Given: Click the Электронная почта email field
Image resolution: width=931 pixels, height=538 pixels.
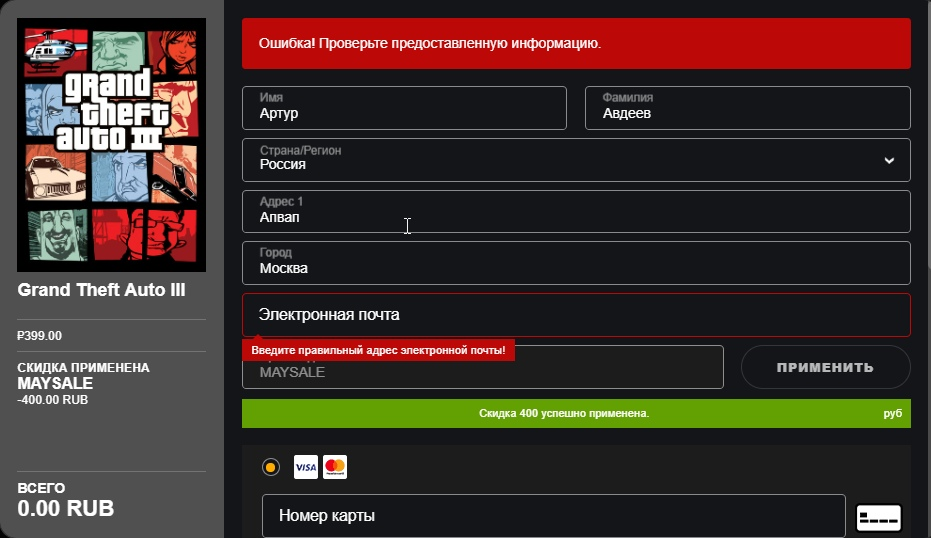Looking at the screenshot, I should 576,315.
